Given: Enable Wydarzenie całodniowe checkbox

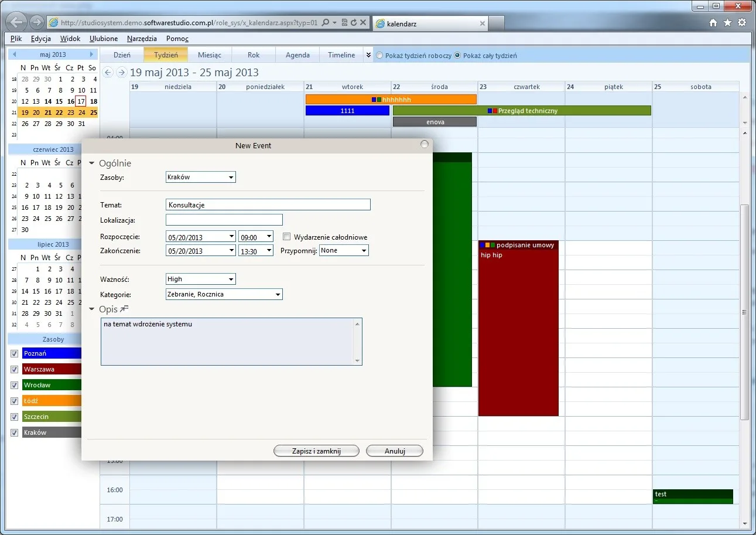Looking at the screenshot, I should [286, 237].
